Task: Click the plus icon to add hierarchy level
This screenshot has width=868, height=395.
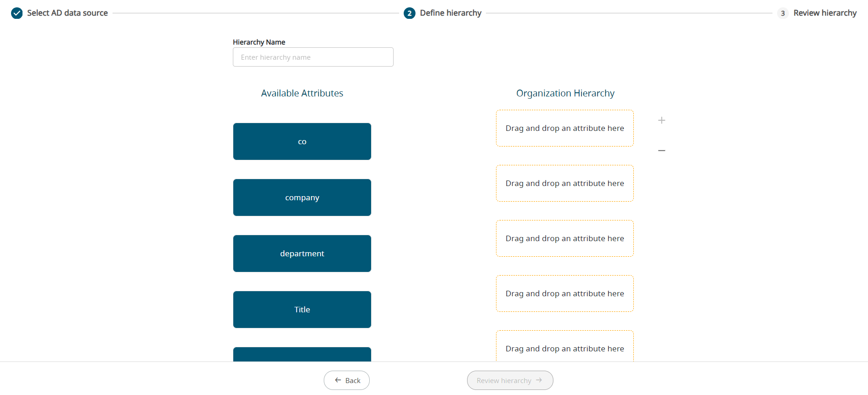Action: (661, 120)
